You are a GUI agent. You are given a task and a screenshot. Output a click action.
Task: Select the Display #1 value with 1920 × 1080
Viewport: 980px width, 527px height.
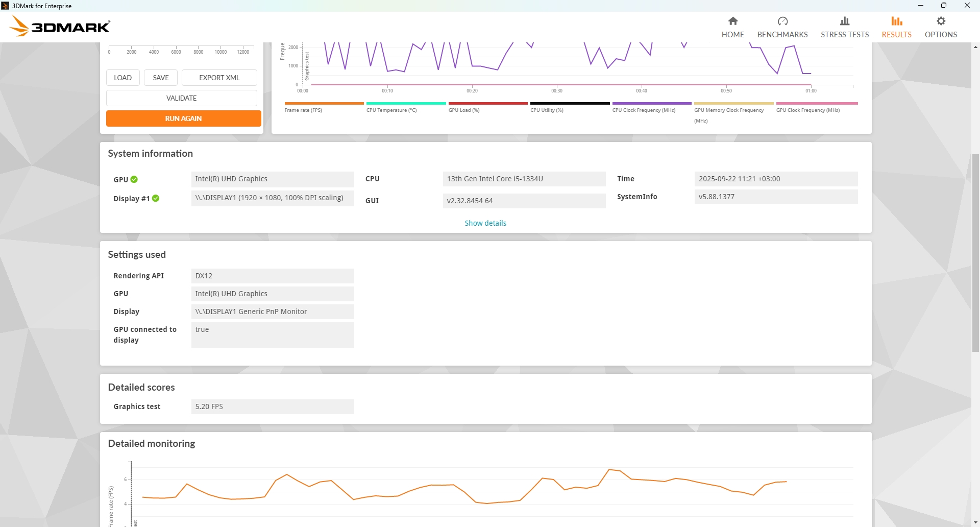pyautogui.click(x=273, y=198)
